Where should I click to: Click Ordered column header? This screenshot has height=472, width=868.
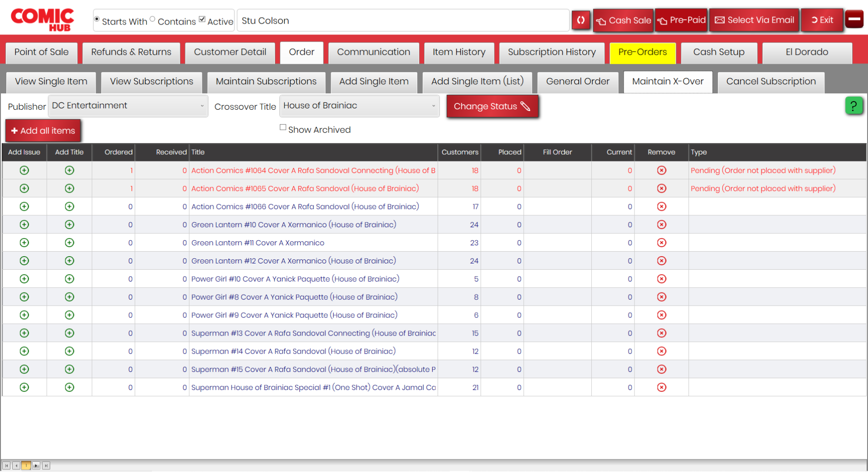[113, 152]
